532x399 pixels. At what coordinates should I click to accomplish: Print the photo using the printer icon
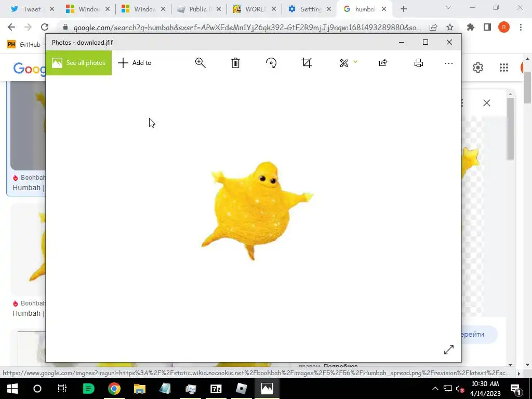[419, 63]
